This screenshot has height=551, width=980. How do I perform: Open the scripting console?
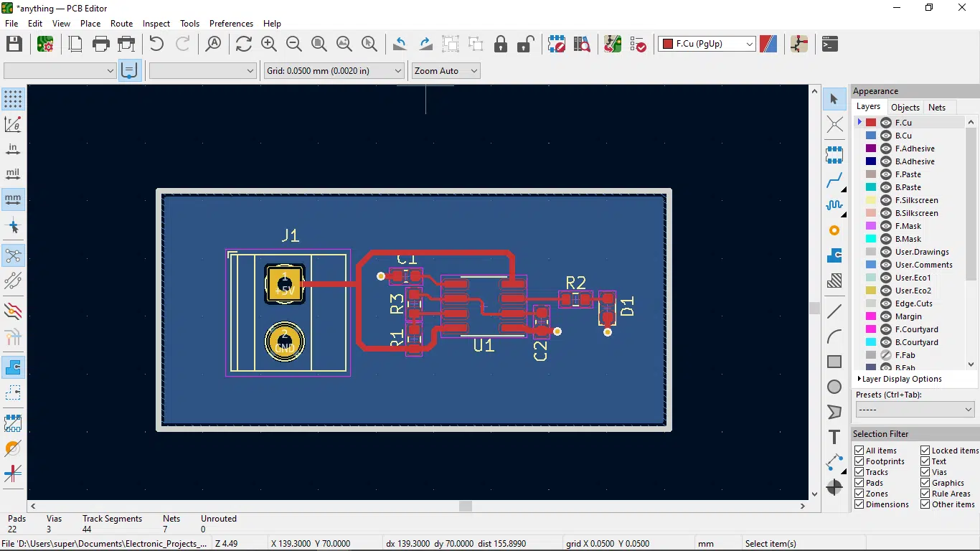point(830,44)
